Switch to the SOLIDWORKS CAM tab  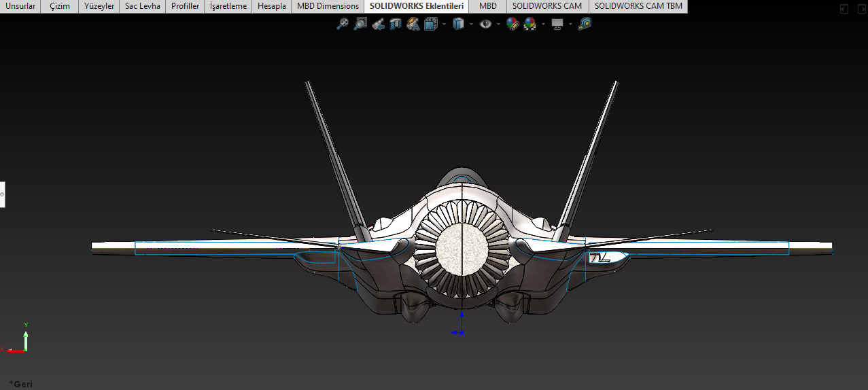(547, 6)
